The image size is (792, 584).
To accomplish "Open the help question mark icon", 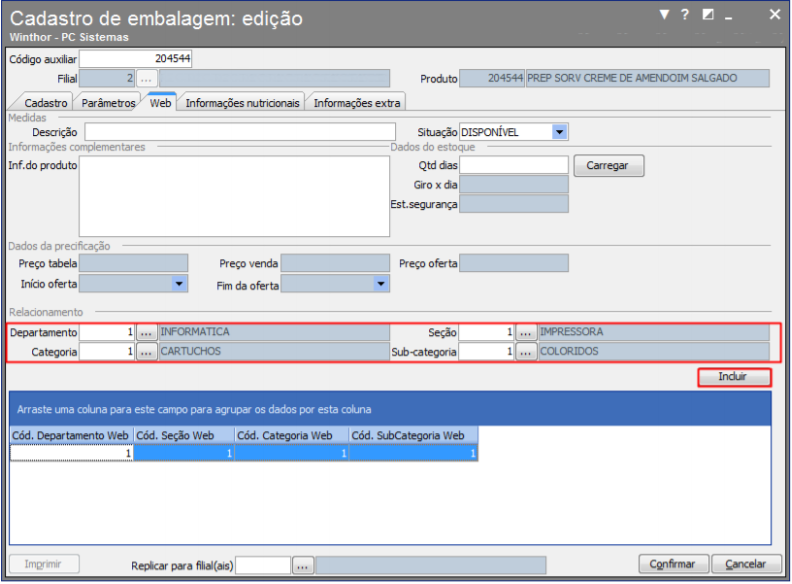I will [x=684, y=15].
